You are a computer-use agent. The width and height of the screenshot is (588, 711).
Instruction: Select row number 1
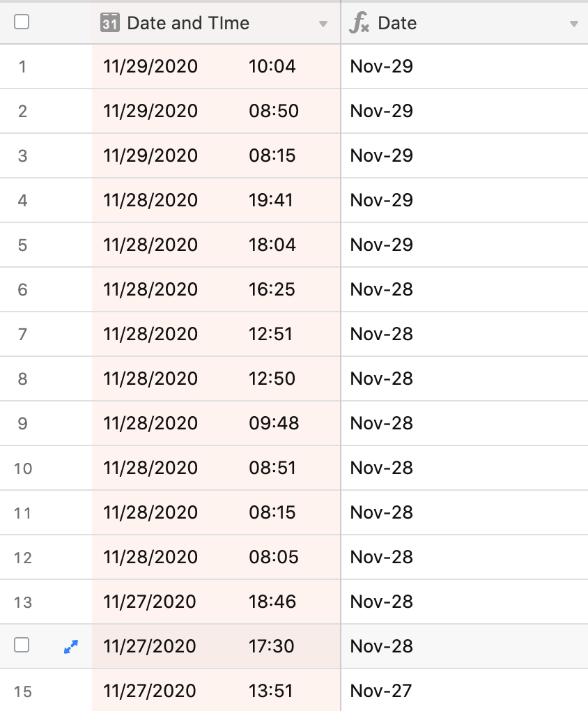coord(22,67)
